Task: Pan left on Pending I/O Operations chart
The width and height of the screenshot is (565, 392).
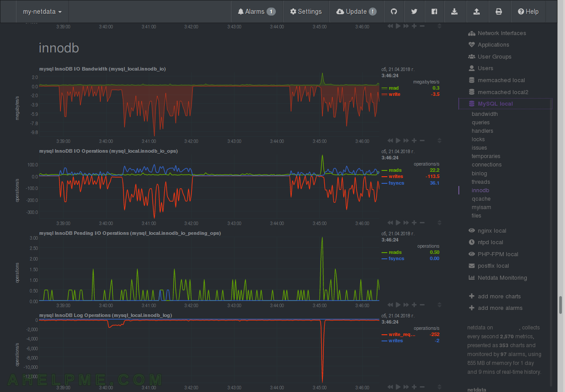Action: pyautogui.click(x=390, y=305)
